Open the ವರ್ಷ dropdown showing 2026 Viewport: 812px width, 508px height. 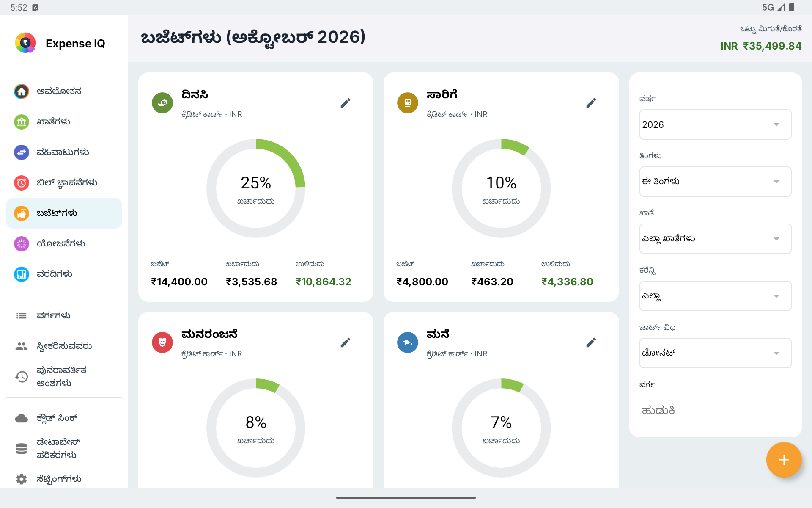(x=715, y=124)
